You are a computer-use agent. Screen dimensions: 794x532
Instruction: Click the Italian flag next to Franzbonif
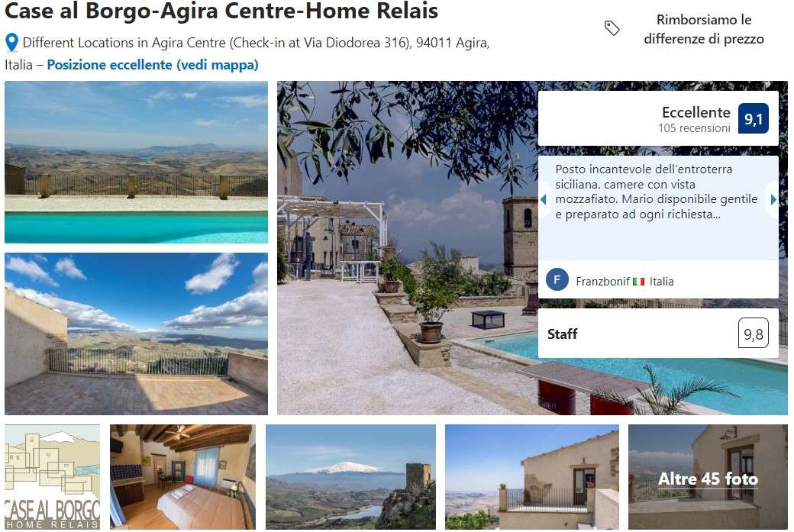point(638,282)
